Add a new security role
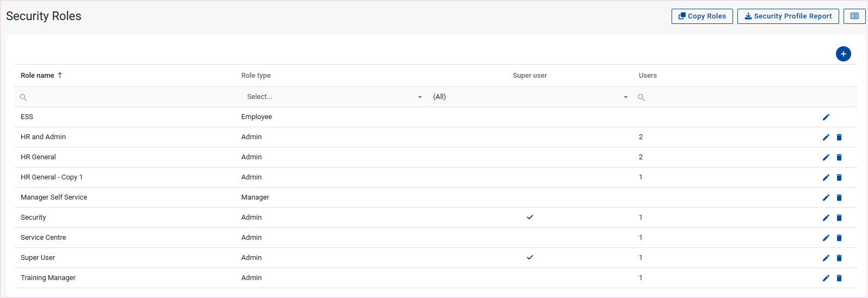868x298 pixels. 843,54
